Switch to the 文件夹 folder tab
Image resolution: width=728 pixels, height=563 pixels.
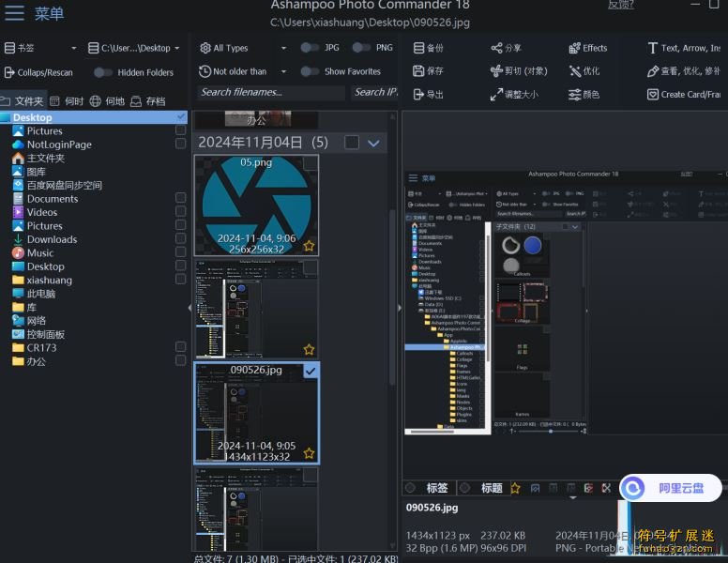(x=23, y=100)
